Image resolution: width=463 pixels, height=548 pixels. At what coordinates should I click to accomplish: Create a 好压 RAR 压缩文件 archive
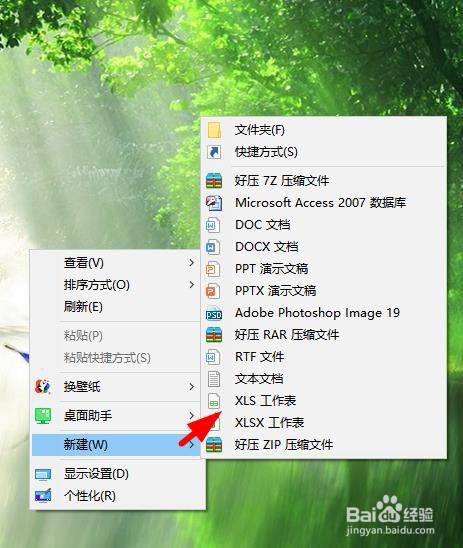[324, 335]
